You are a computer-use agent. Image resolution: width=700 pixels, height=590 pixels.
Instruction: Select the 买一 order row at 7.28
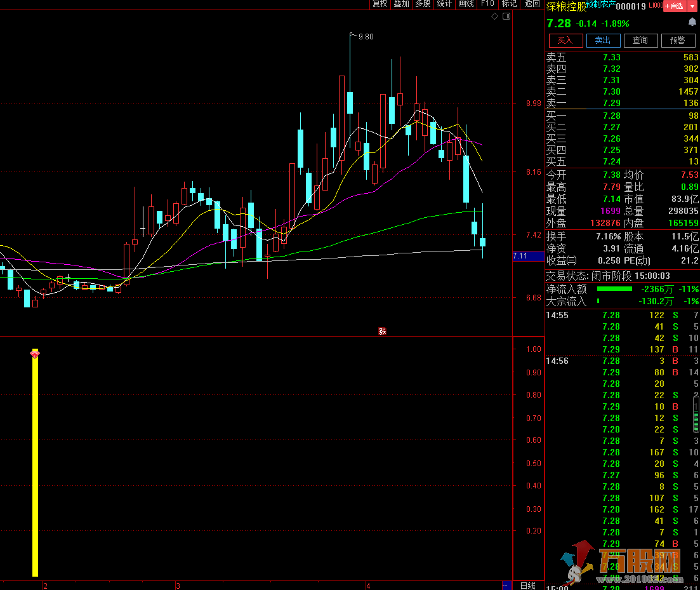coord(623,116)
